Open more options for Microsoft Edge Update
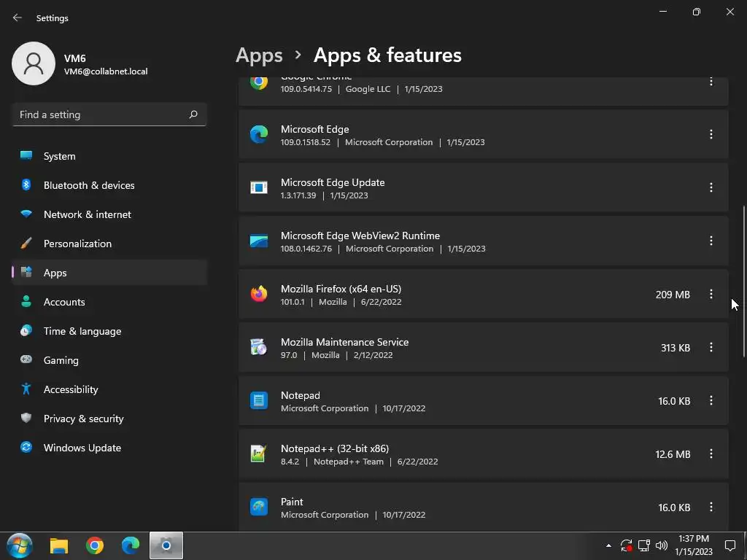The width and height of the screenshot is (747, 560). point(711,187)
